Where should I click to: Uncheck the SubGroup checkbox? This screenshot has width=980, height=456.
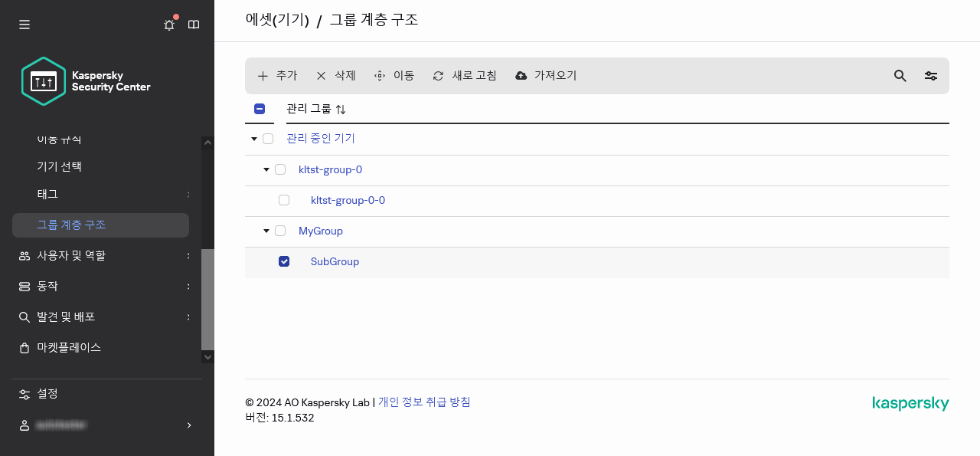(x=284, y=261)
